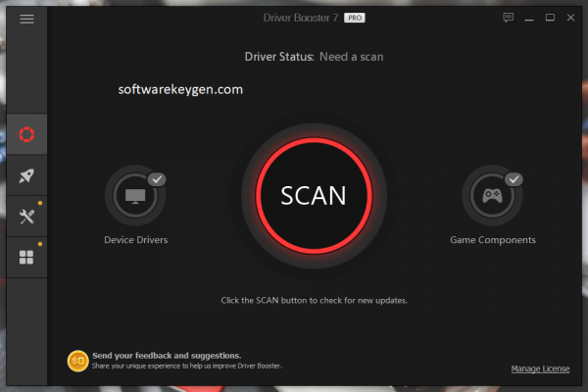Click the Game Components gamepad icon
Viewport: 588px width, 392px height.
(x=492, y=195)
